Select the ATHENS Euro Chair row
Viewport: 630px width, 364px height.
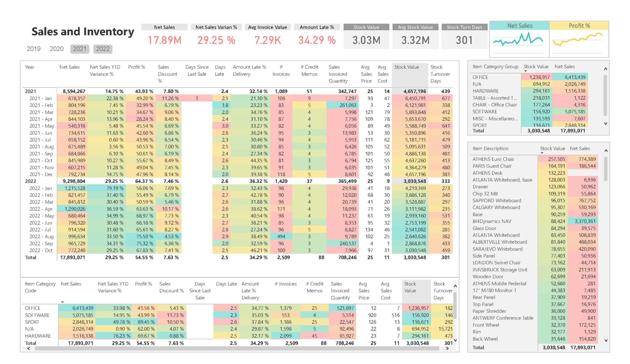(x=494, y=159)
